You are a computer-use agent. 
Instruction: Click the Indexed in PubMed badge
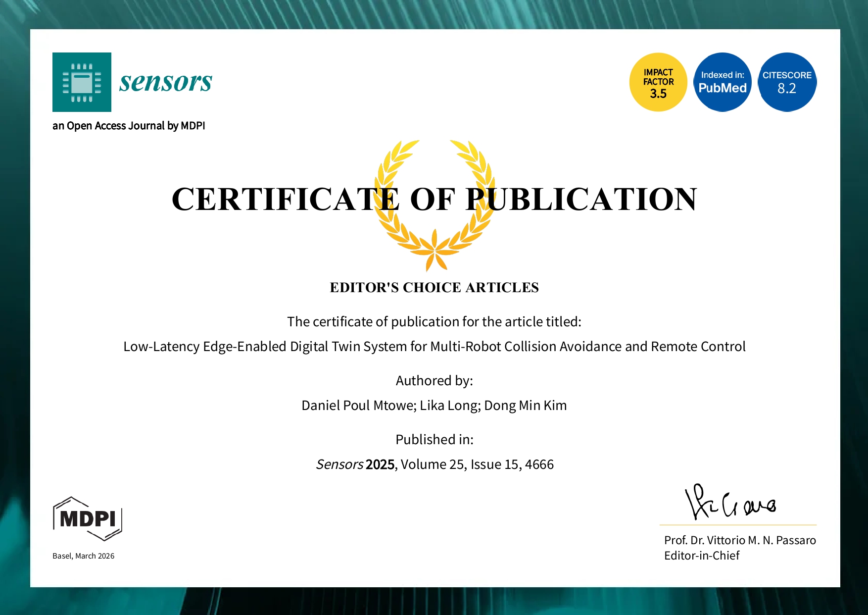(723, 82)
